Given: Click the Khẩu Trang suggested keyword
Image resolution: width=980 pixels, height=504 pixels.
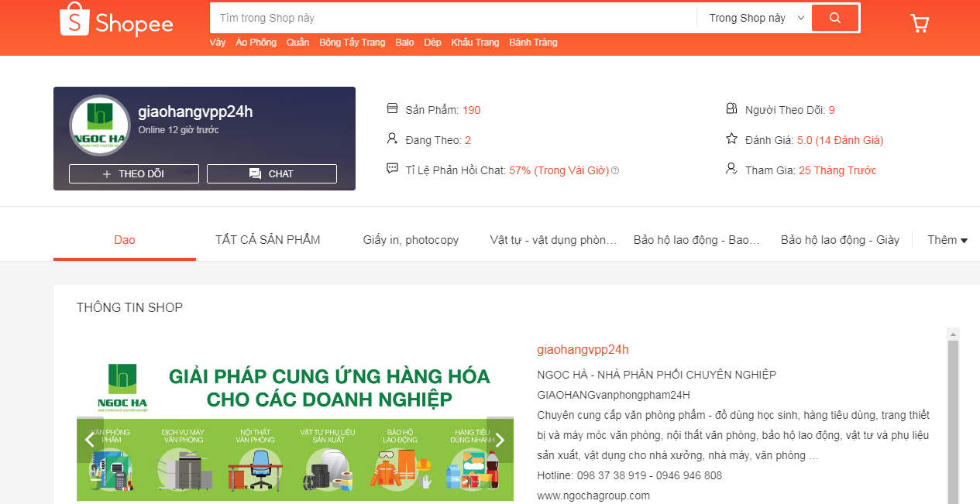Looking at the screenshot, I should (x=475, y=43).
